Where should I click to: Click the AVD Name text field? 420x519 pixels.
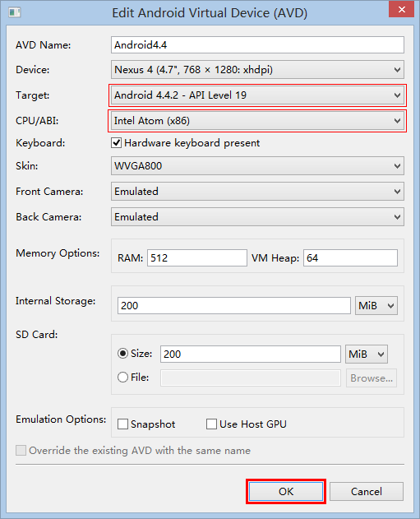pos(257,44)
